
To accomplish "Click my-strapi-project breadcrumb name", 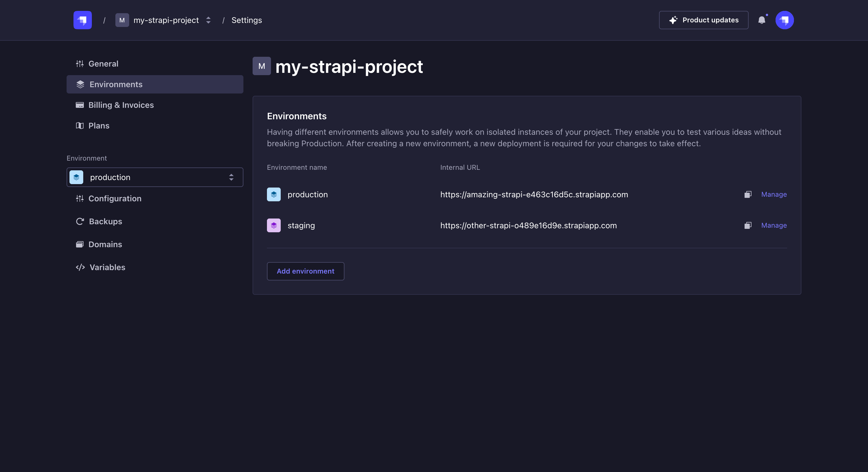I will pyautogui.click(x=166, y=20).
